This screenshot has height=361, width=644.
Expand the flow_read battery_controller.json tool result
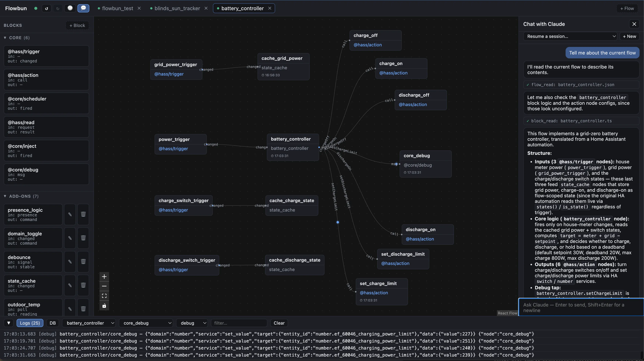tap(581, 85)
